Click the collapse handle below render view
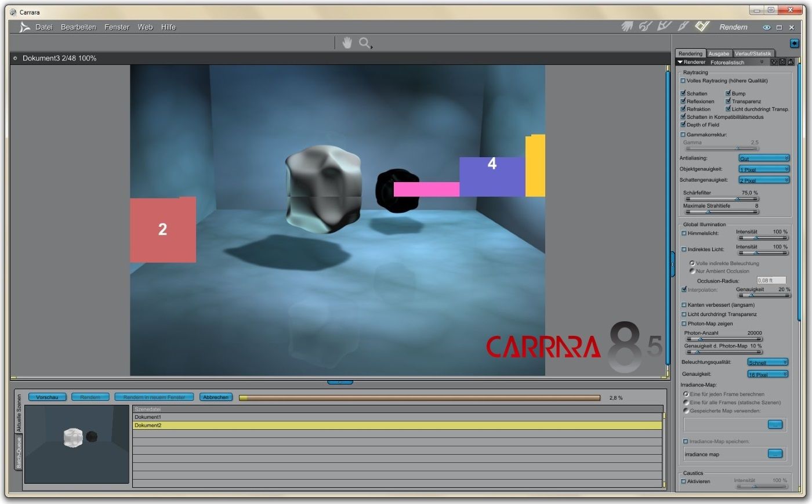Image resolution: width=812 pixels, height=504 pixels. coord(340,382)
